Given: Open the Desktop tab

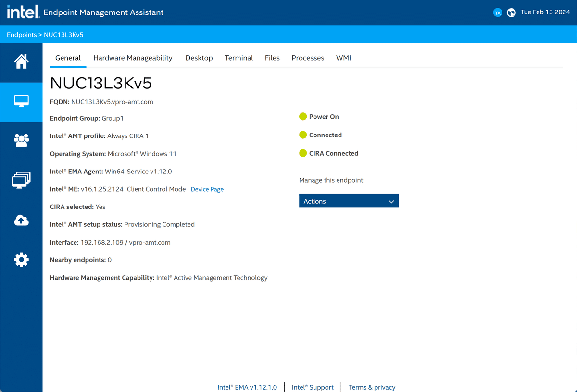Looking at the screenshot, I should tap(199, 58).
